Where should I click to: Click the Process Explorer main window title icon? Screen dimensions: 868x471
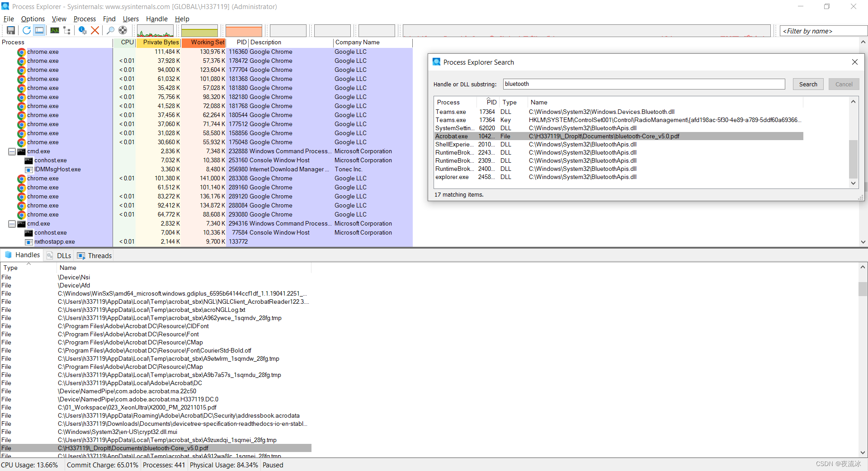click(5, 6)
